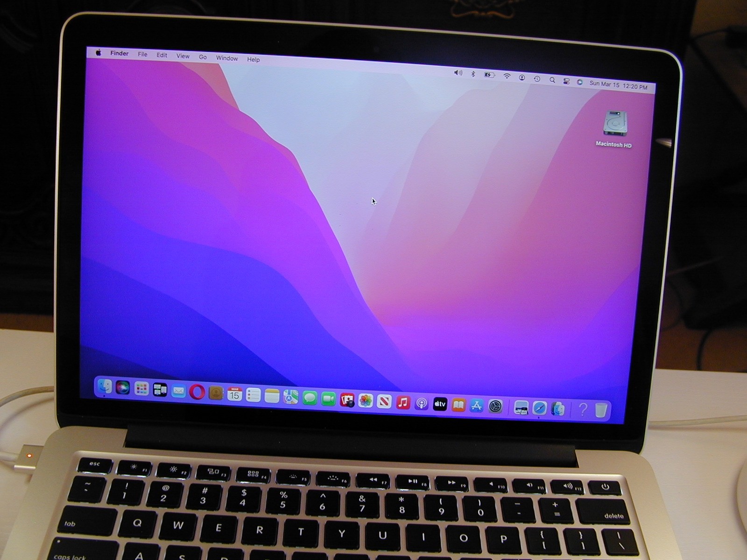Image resolution: width=747 pixels, height=560 pixels.
Task: Open Finder from the Dock
Action: tap(104, 387)
